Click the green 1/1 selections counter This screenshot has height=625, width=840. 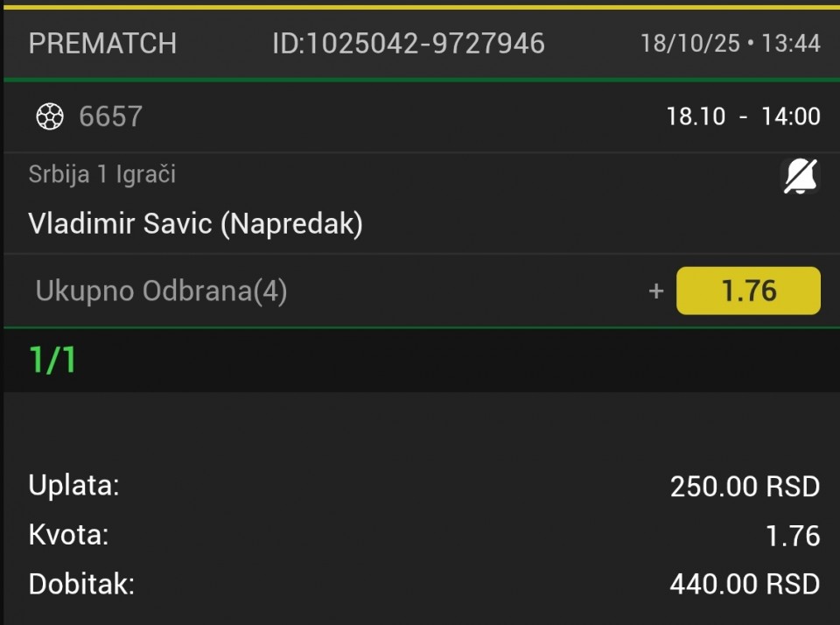pos(52,360)
